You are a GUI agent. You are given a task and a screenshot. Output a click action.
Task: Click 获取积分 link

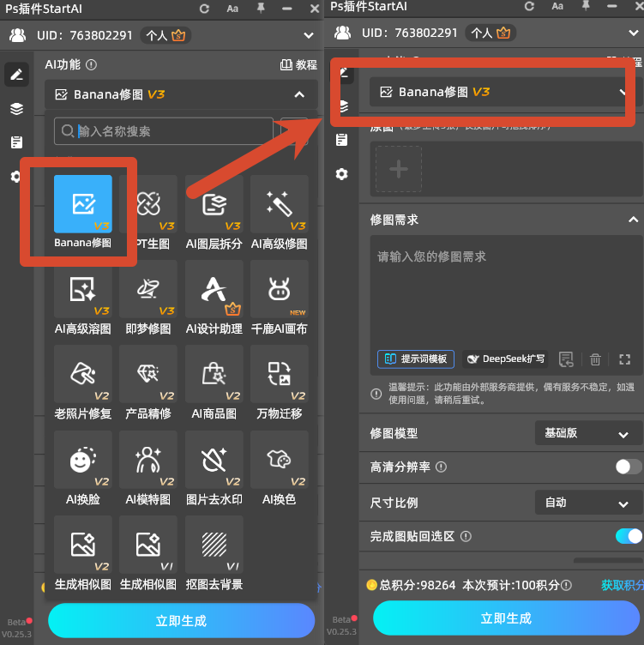click(x=623, y=585)
